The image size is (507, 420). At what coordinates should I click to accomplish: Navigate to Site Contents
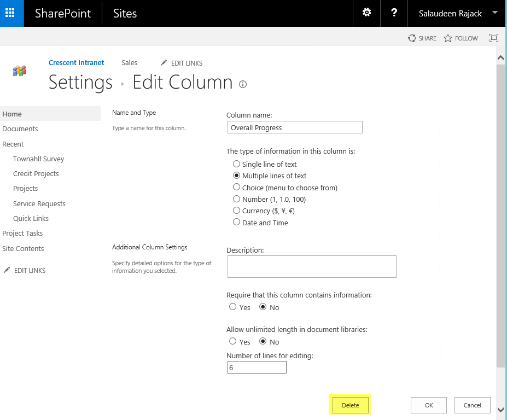pyautogui.click(x=22, y=248)
